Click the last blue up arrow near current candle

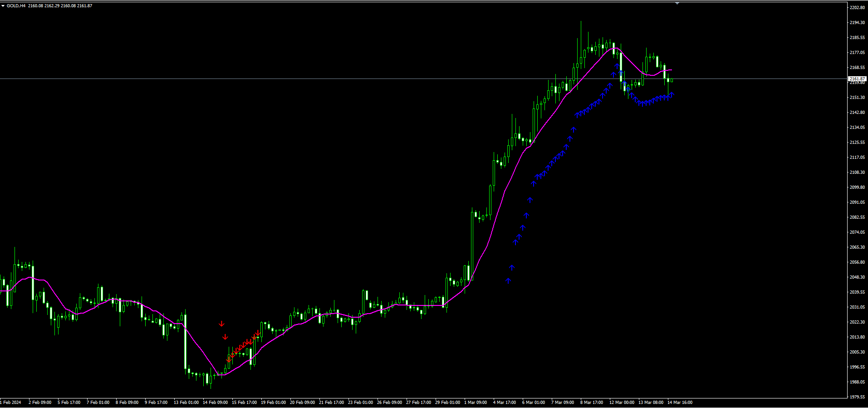672,94
